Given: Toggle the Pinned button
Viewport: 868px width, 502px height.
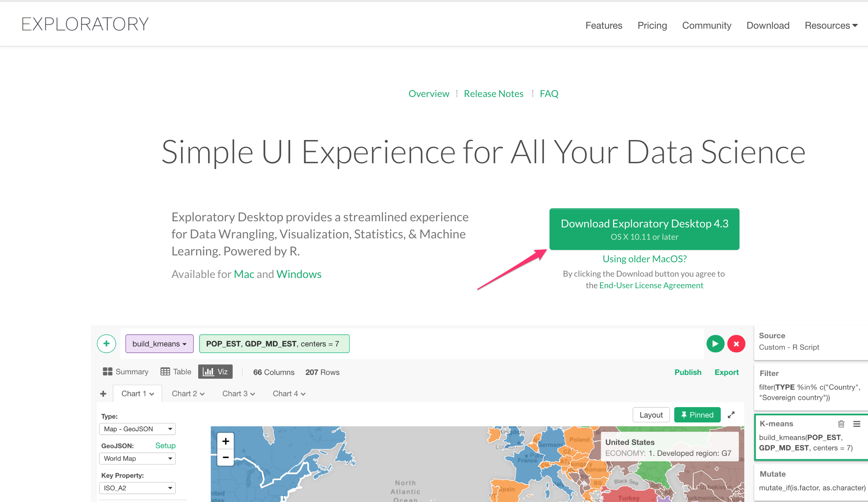Looking at the screenshot, I should pyautogui.click(x=697, y=415).
